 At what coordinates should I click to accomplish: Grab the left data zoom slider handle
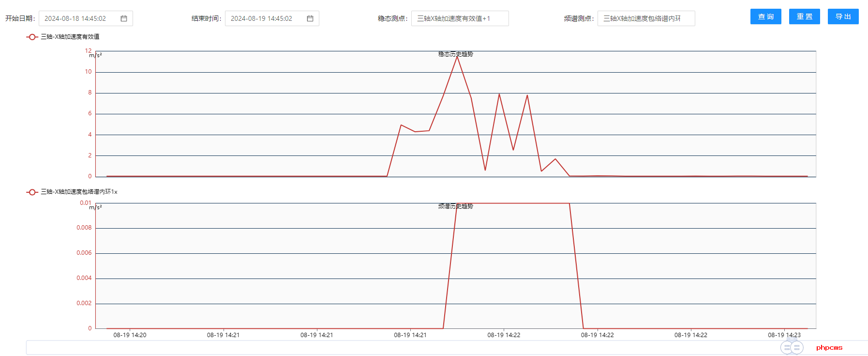pos(787,347)
